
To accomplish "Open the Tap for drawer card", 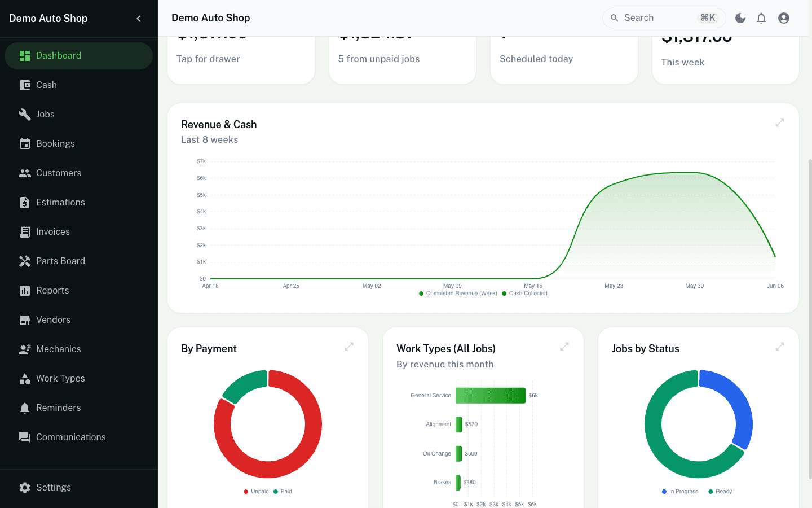I will tap(241, 60).
